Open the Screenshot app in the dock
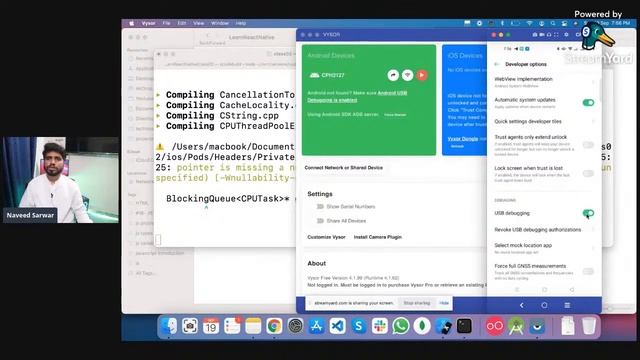This screenshot has width=640, height=360. click(190, 326)
